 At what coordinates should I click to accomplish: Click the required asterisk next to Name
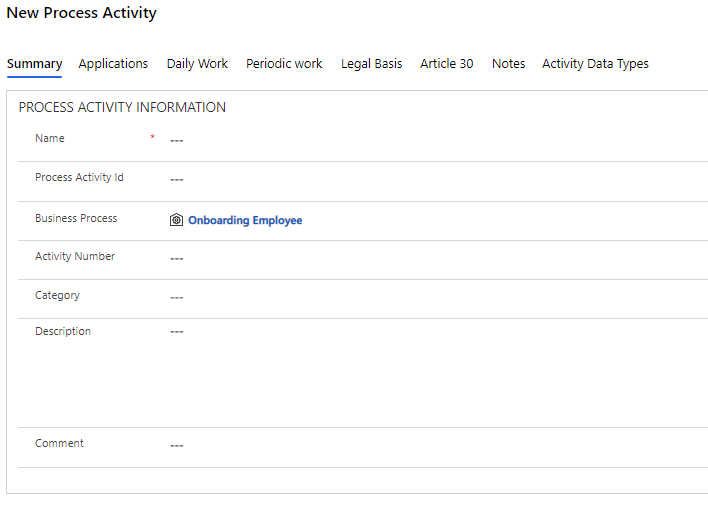click(x=153, y=137)
